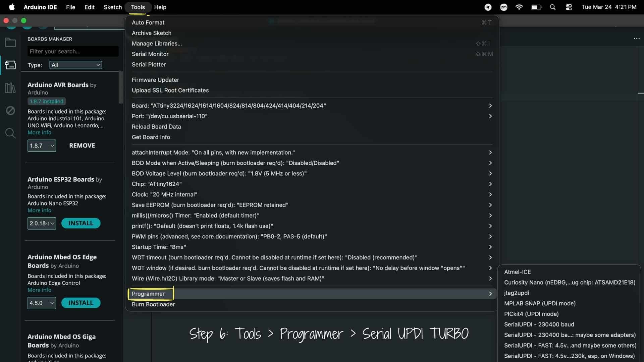Screen dimensions: 644x362
Task: Click More info link under AVR Boards
Action: coord(39,132)
